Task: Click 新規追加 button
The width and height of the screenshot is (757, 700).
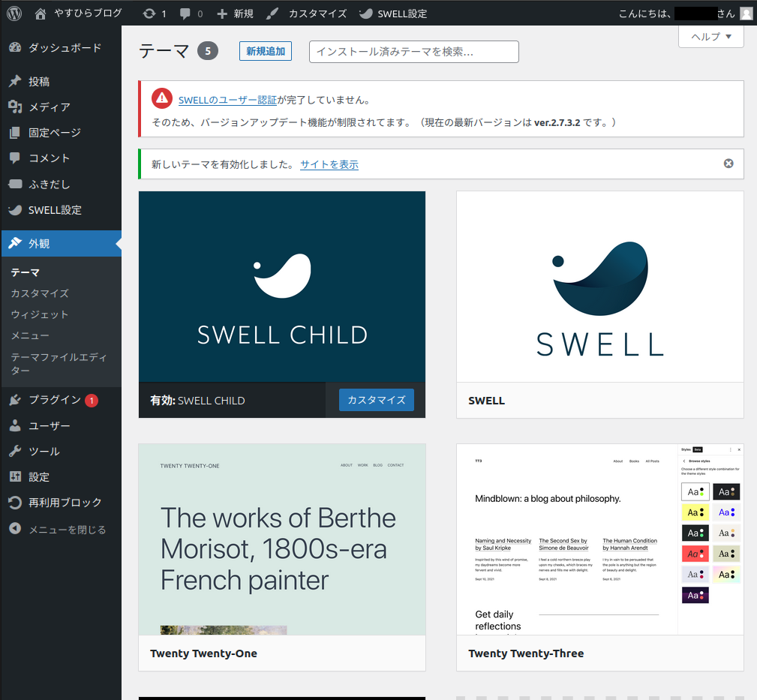Action: pyautogui.click(x=266, y=51)
